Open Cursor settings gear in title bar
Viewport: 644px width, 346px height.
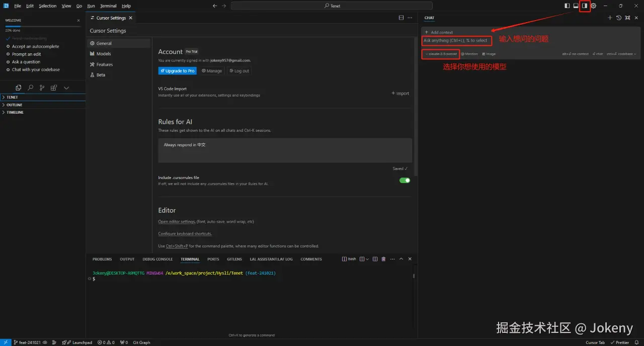tap(594, 6)
